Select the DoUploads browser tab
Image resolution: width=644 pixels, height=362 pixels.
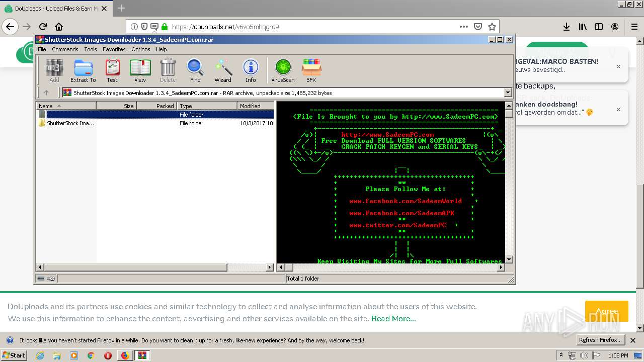coord(56,9)
